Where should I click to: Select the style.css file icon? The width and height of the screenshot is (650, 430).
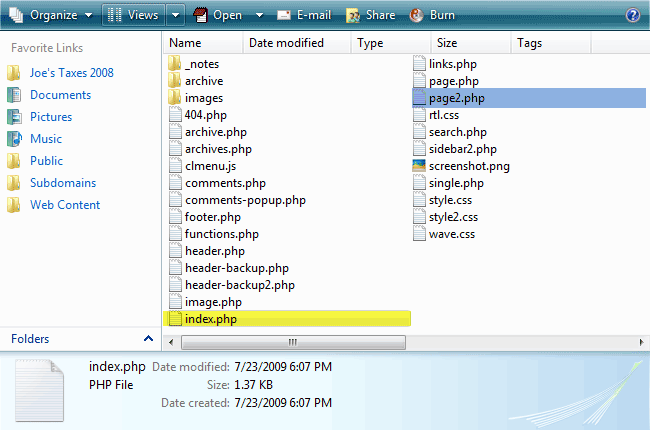(419, 199)
